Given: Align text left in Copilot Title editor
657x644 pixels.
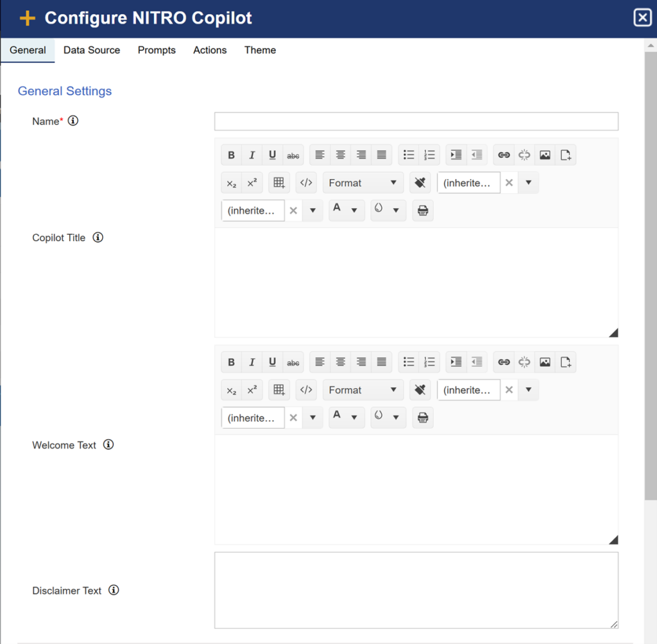Looking at the screenshot, I should click(x=320, y=155).
